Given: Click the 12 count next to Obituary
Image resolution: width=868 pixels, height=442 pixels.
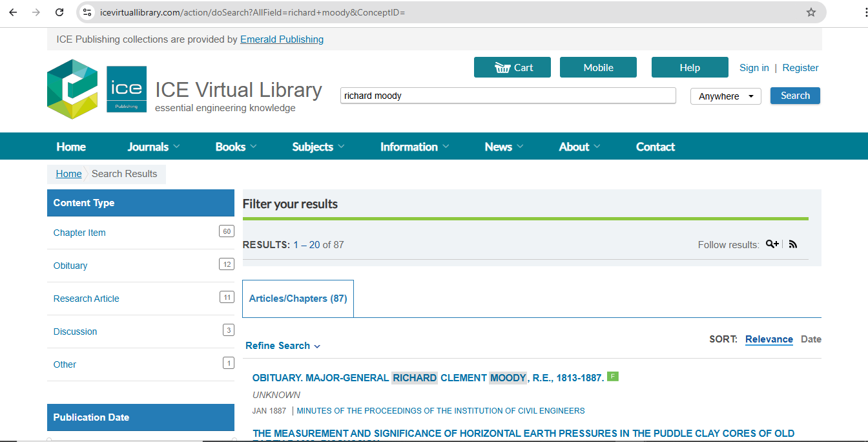Looking at the screenshot, I should click(226, 264).
